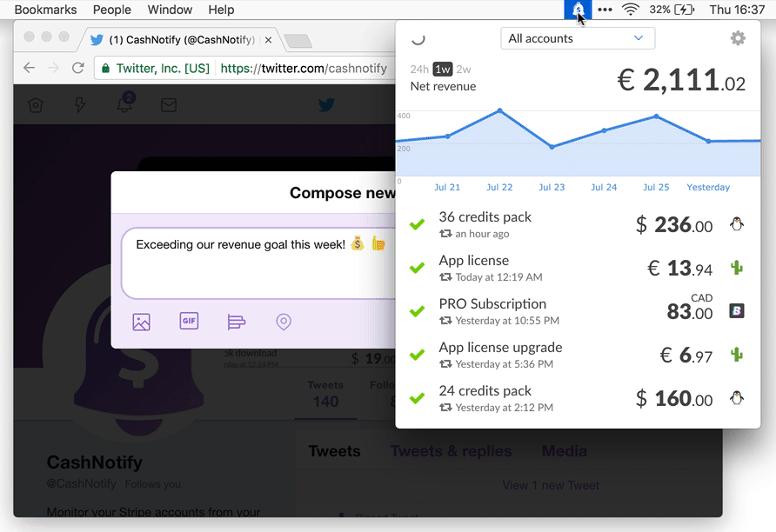Viewport: 776px width, 532px height.
Task: Add a GIF to the tweet
Action: click(189, 321)
